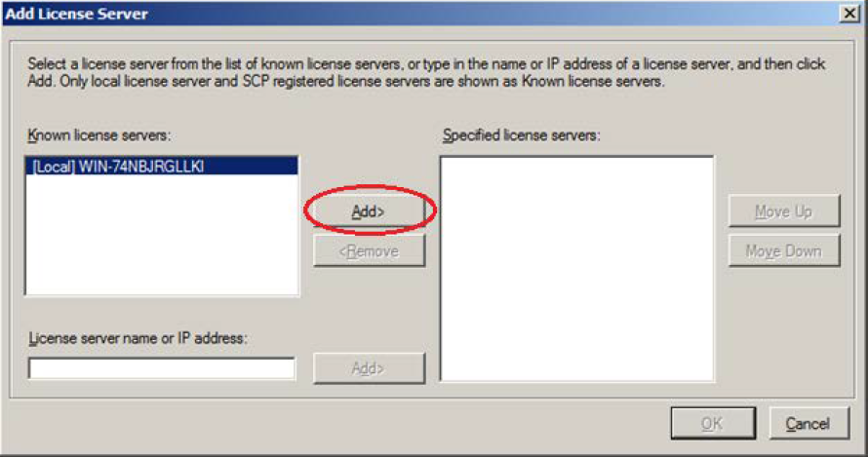Dismiss the dialog with Cancel
The image size is (868, 457).
point(809,423)
